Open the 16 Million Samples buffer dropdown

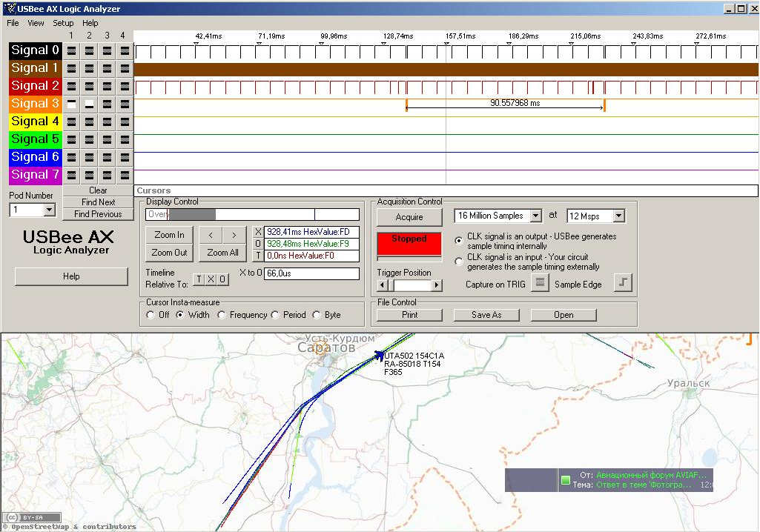pos(535,216)
